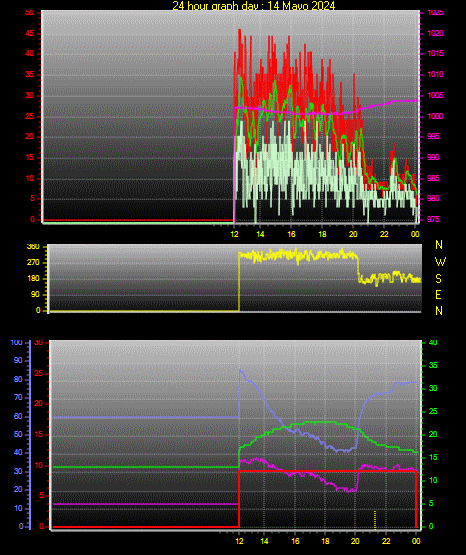The width and height of the screenshot is (466, 555).
Task: Click the 00 hour marker under the top graph
Action: click(x=415, y=234)
